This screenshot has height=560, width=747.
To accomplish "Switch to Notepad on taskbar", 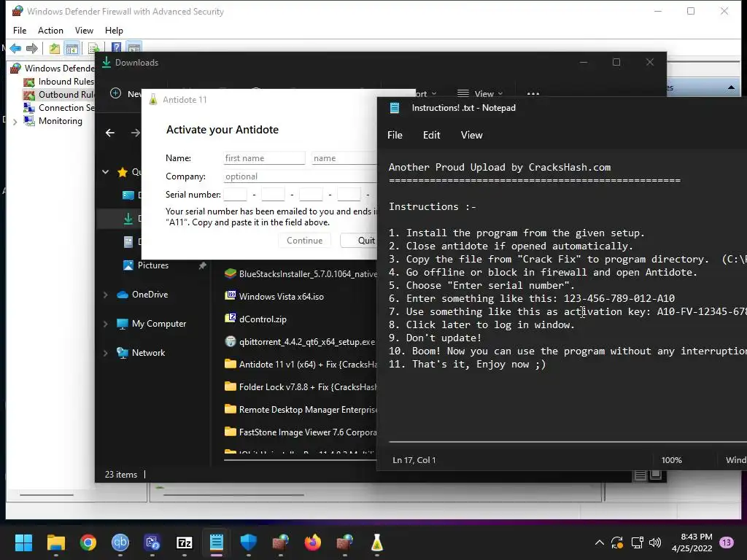I will point(216,542).
